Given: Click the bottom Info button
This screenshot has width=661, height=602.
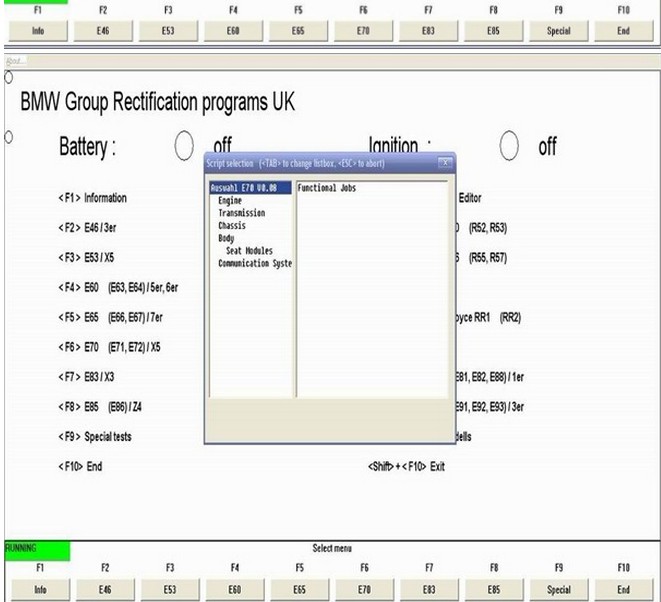Looking at the screenshot, I should click(x=40, y=589).
